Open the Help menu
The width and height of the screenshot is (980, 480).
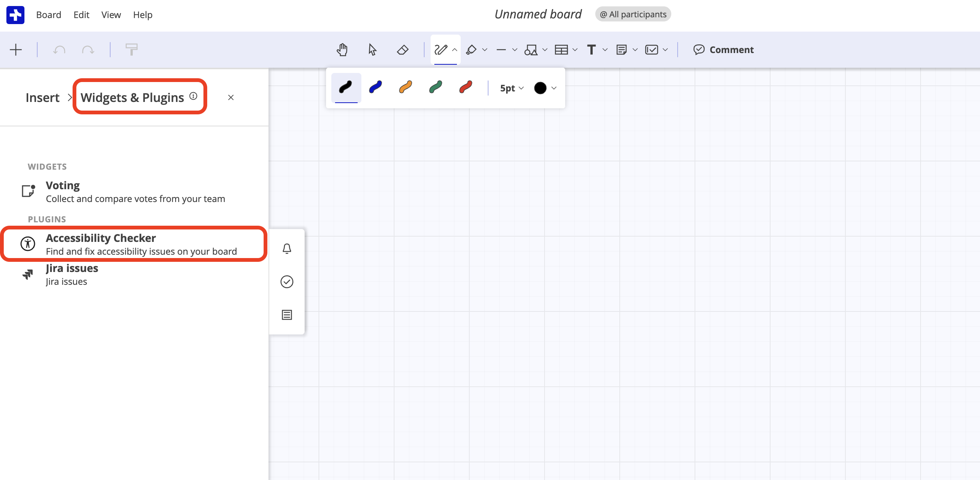click(143, 15)
